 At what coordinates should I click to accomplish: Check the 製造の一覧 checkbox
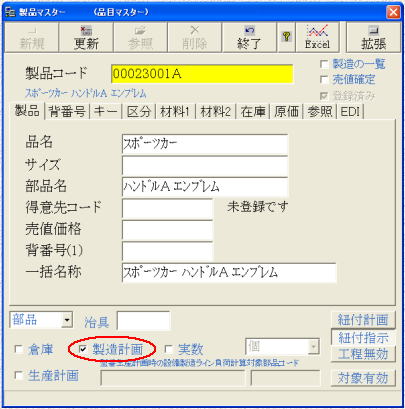pos(324,64)
